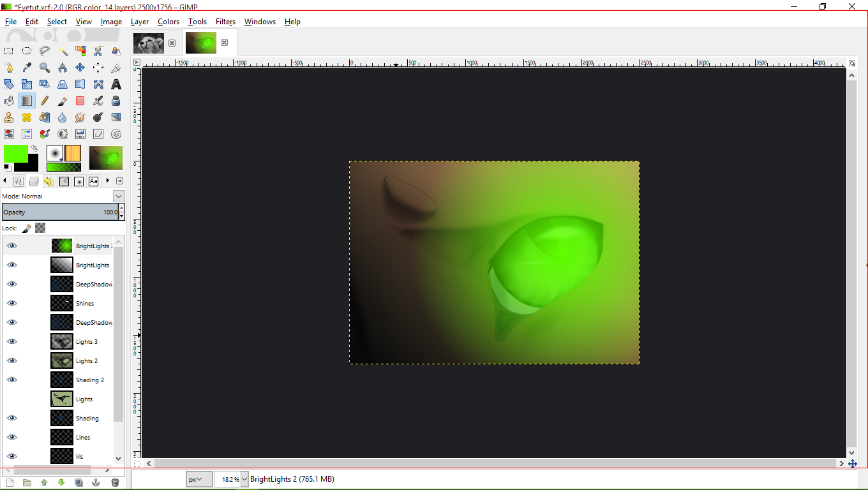Select the Color Picker eyedropper tool
The image size is (868, 490).
click(27, 68)
